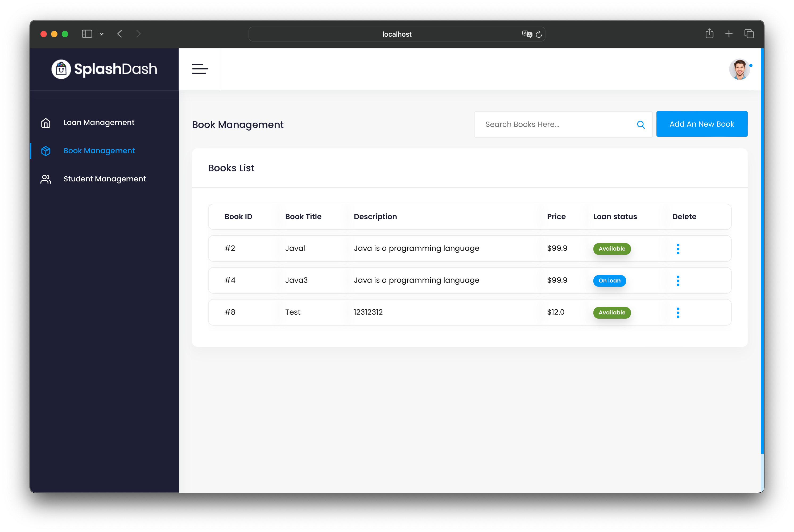Click the search magnifier icon
This screenshot has height=532, width=794.
[641, 124]
